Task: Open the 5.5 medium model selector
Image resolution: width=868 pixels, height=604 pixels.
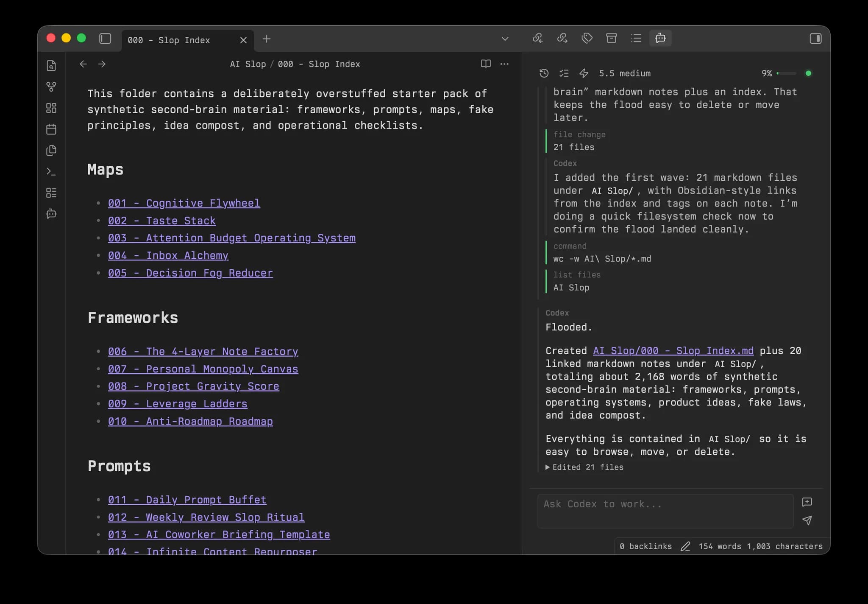Action: pyautogui.click(x=625, y=73)
